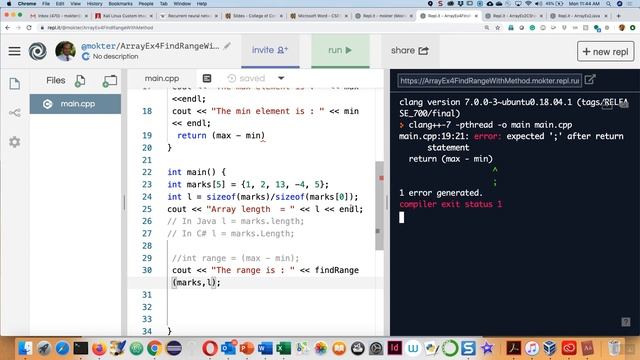Open Safari from the dock
This screenshot has height=360, width=640.
(62, 348)
